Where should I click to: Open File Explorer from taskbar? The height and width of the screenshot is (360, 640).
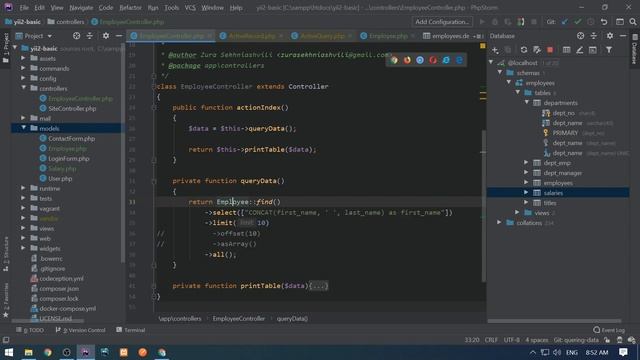[29, 352]
